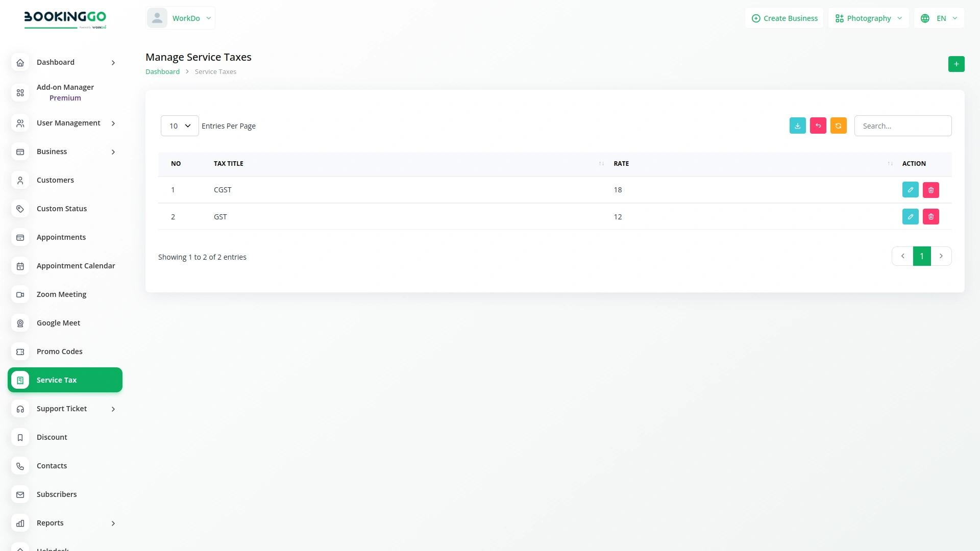
Task: Click the blue download export icon
Action: (797, 126)
